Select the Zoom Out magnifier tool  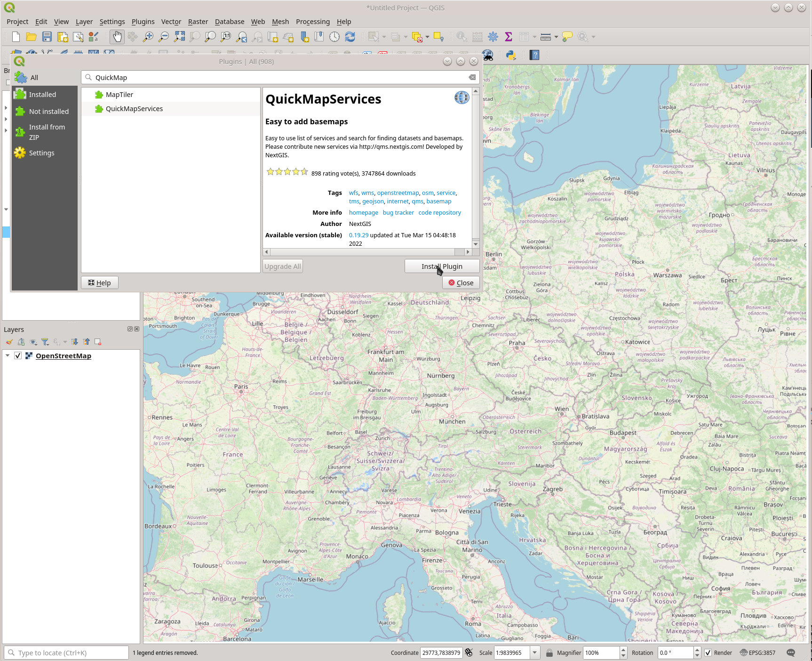pyautogui.click(x=164, y=37)
